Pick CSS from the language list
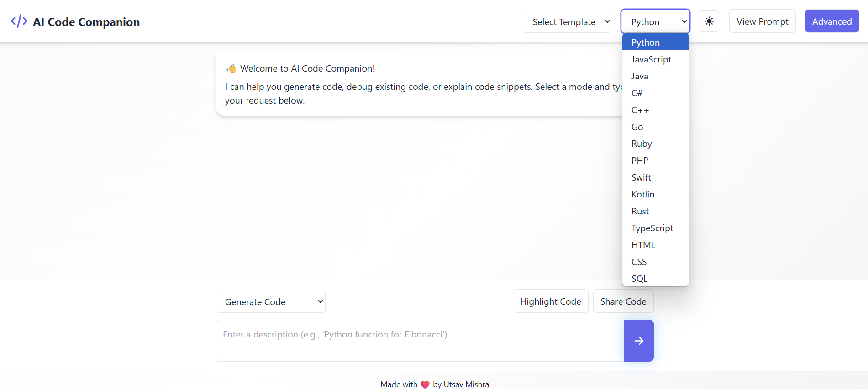The image size is (868, 389). click(655, 262)
